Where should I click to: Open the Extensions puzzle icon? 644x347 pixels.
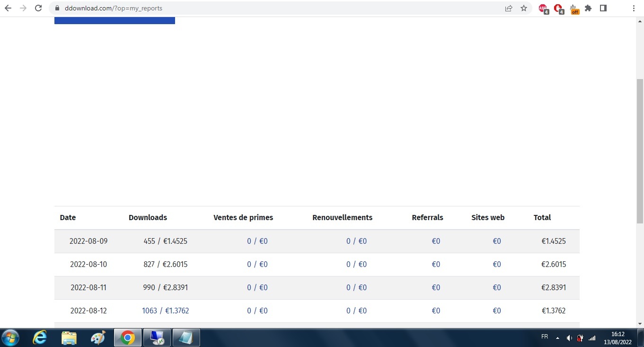[x=588, y=8]
